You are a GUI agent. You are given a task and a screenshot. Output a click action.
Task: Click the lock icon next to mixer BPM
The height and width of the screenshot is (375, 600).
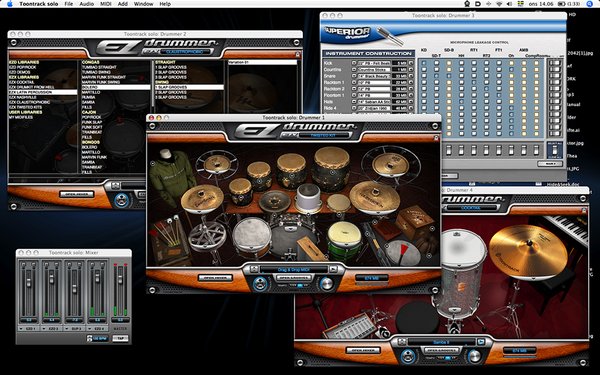[x=90, y=338]
